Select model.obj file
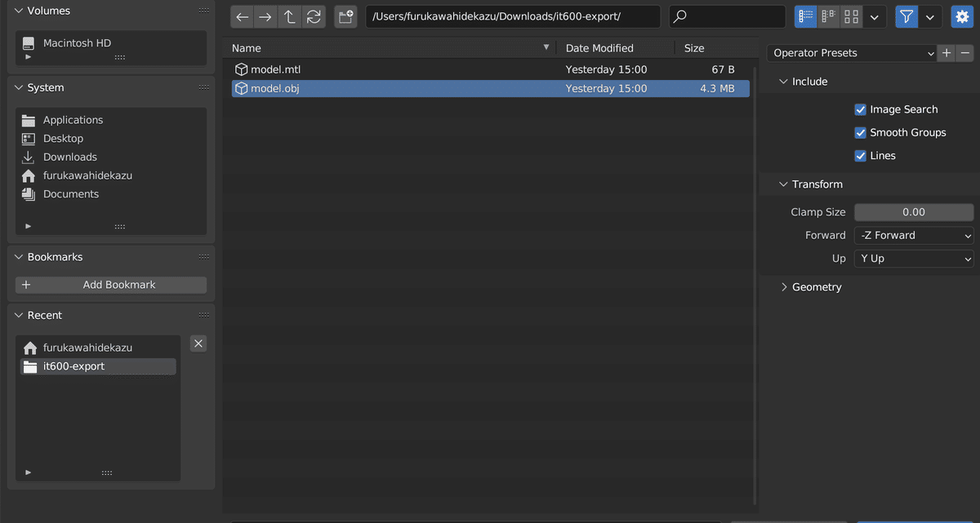The height and width of the screenshot is (523, 980). pos(490,88)
